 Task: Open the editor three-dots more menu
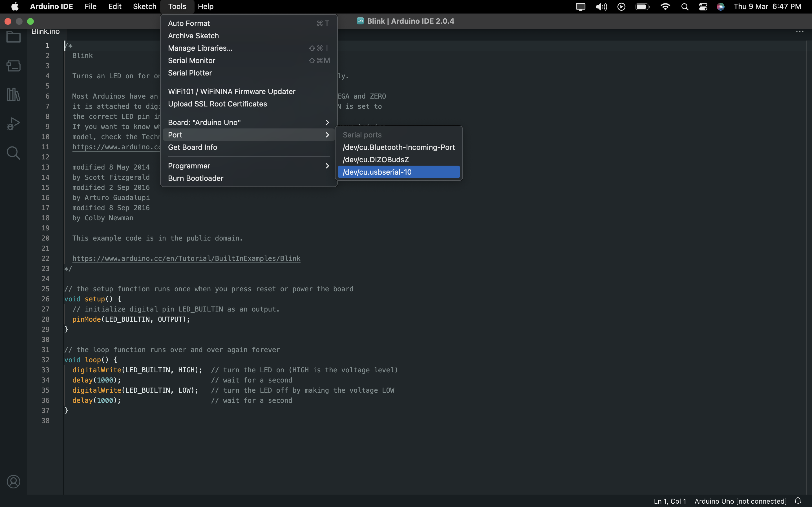coord(800,31)
